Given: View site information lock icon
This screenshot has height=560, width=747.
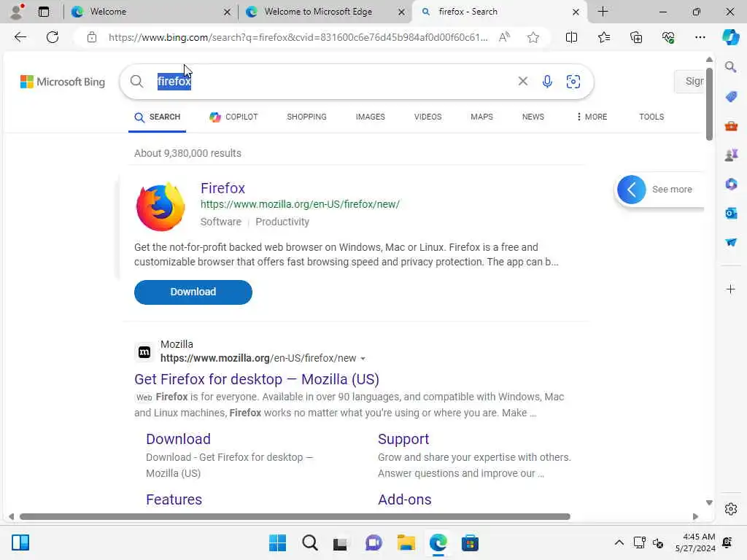Looking at the screenshot, I should tap(92, 37).
